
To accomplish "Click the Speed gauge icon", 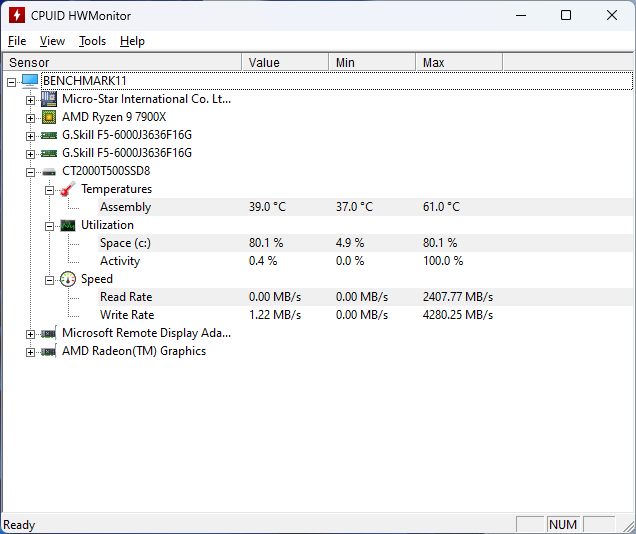I will click(68, 279).
